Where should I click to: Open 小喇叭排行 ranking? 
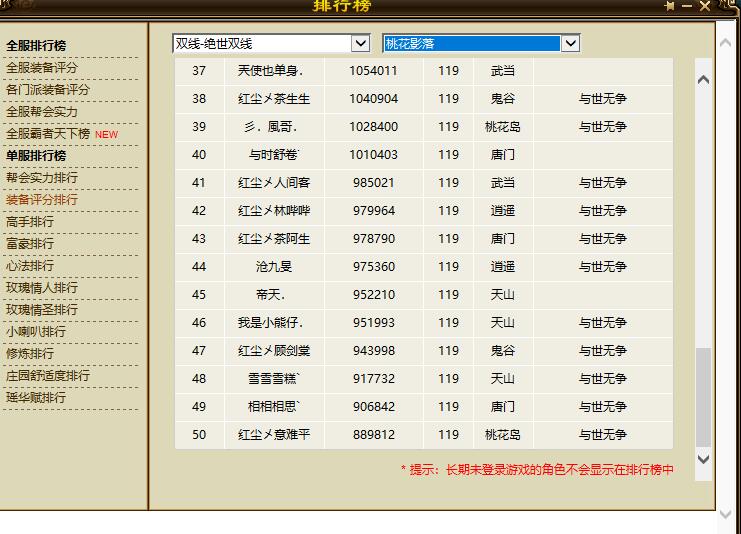[35, 332]
